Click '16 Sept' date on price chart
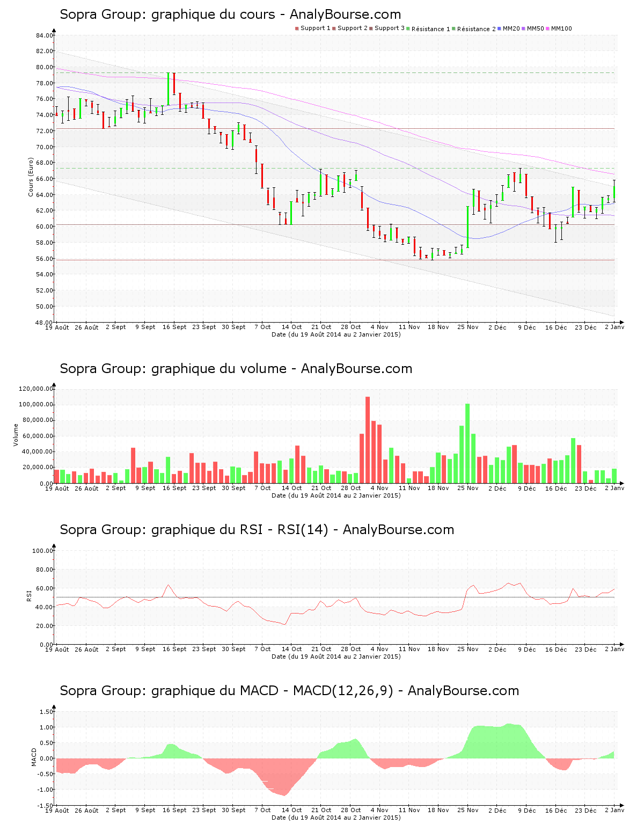Screen dimensions: 644x832 click(174, 327)
